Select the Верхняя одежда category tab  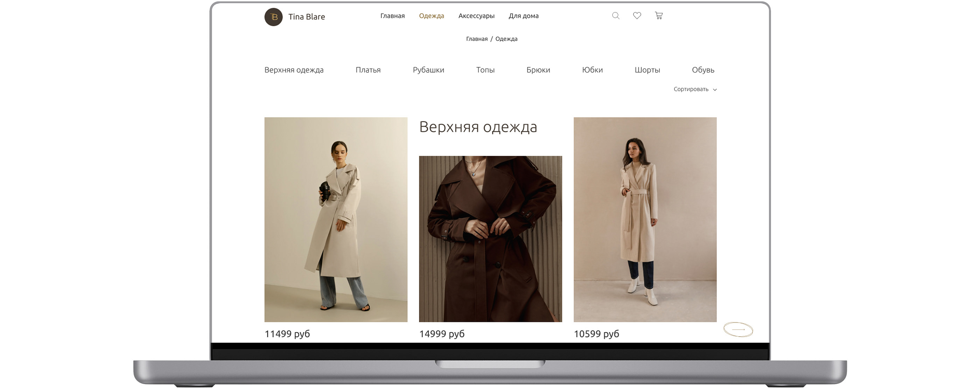click(294, 70)
